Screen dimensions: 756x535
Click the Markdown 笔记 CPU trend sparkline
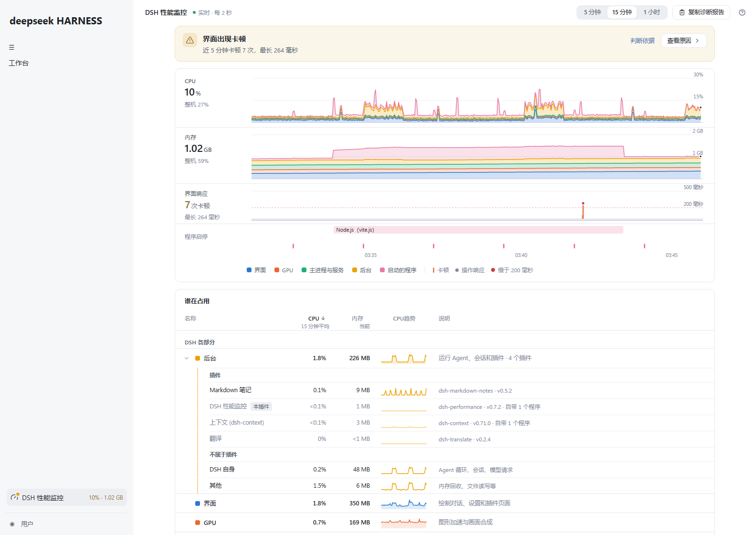[404, 391]
